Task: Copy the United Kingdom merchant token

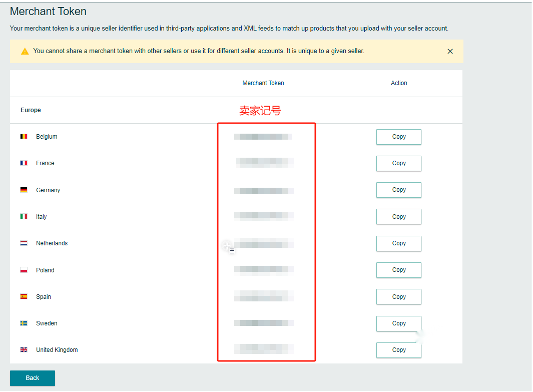Action: click(x=398, y=350)
